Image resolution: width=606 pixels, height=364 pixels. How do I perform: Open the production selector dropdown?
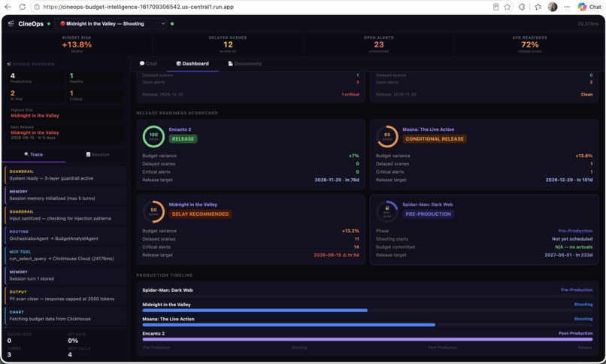coord(111,23)
